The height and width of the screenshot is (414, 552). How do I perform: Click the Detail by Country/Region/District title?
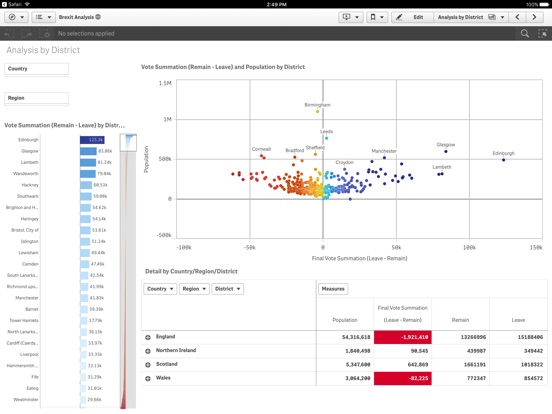point(191,271)
